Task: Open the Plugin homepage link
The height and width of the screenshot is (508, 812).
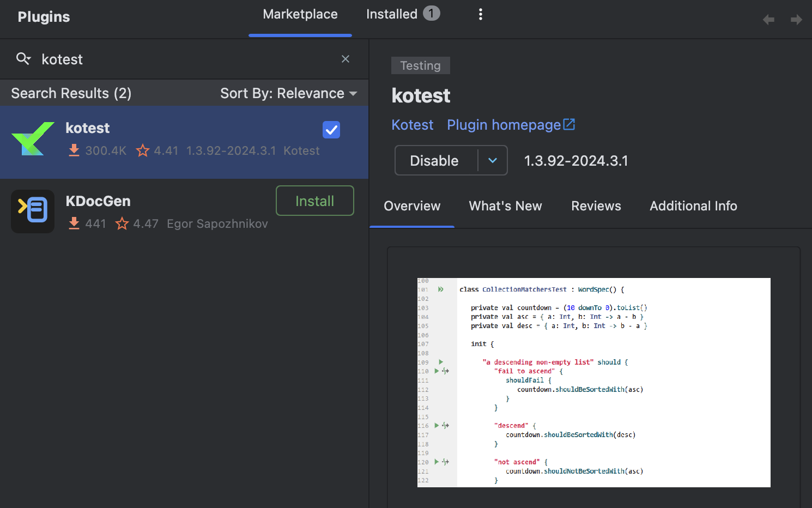Action: click(x=504, y=125)
